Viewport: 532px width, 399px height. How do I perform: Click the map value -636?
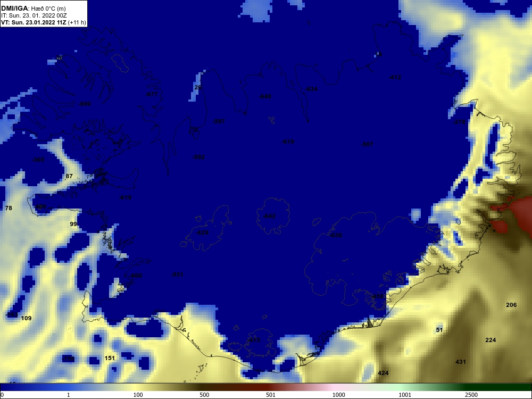tap(336, 235)
